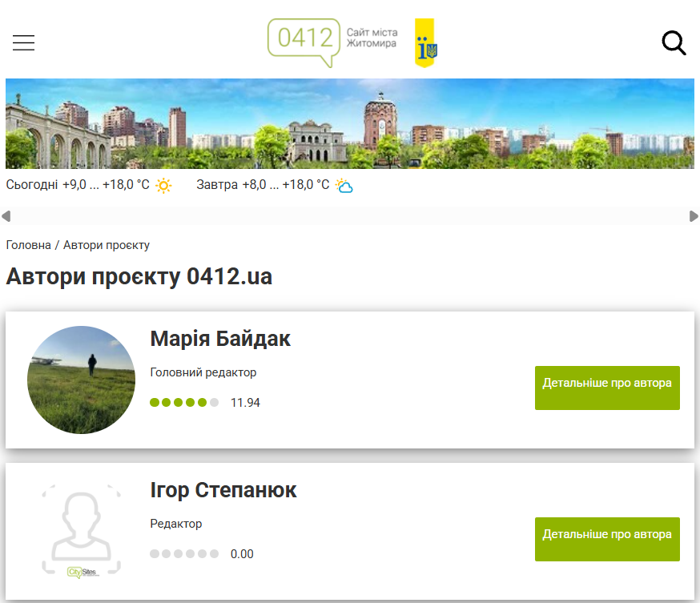Image resolution: width=700 pixels, height=603 pixels.
Task: Click the partly cloudy icon for tomorrow
Action: coord(344,185)
